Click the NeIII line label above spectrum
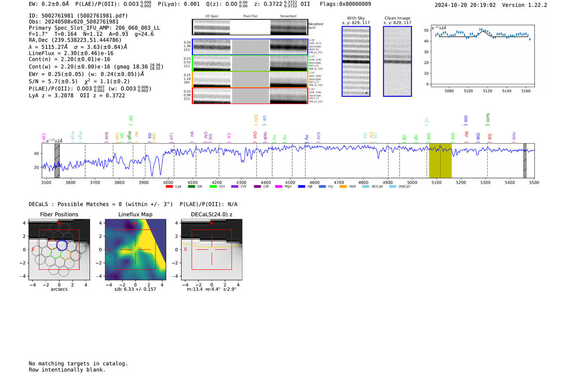 coord(488,118)
